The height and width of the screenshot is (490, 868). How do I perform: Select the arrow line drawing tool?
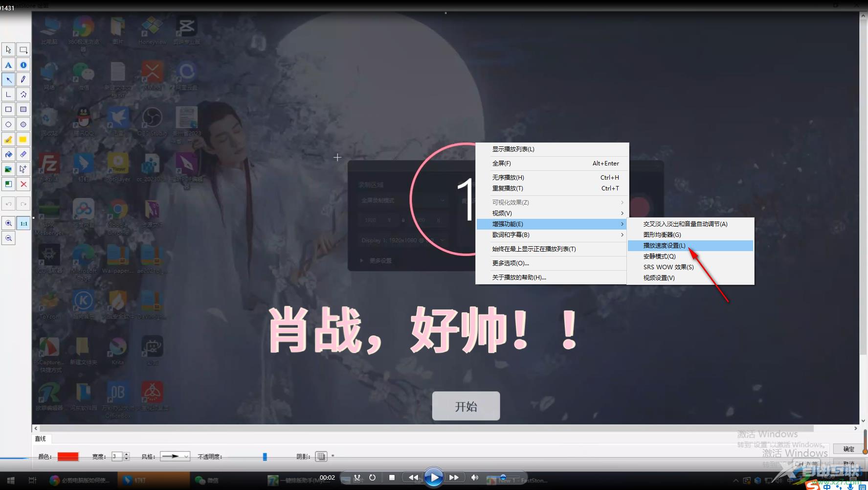[8, 79]
